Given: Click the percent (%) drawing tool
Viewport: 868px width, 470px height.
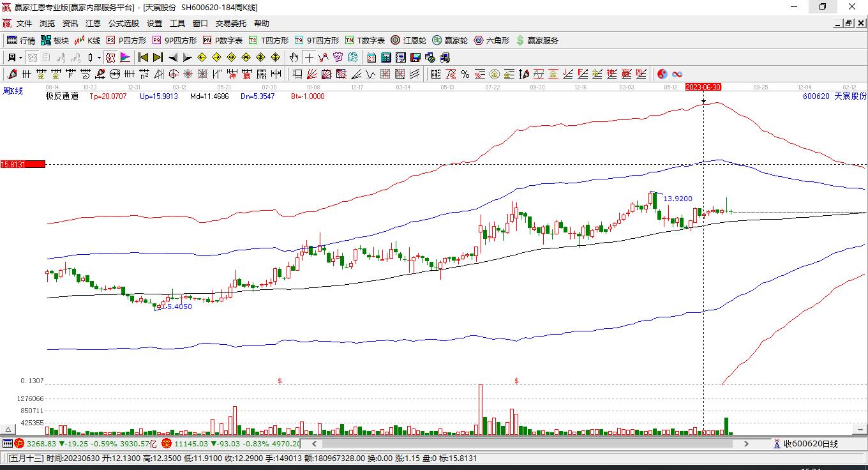Looking at the screenshot, I should point(465,74).
